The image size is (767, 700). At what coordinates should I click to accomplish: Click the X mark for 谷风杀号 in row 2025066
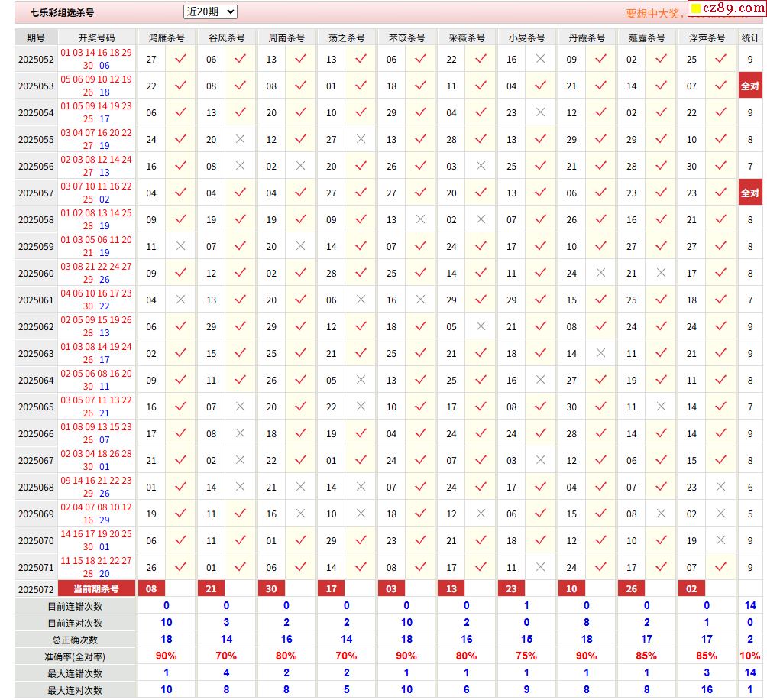[240, 433]
